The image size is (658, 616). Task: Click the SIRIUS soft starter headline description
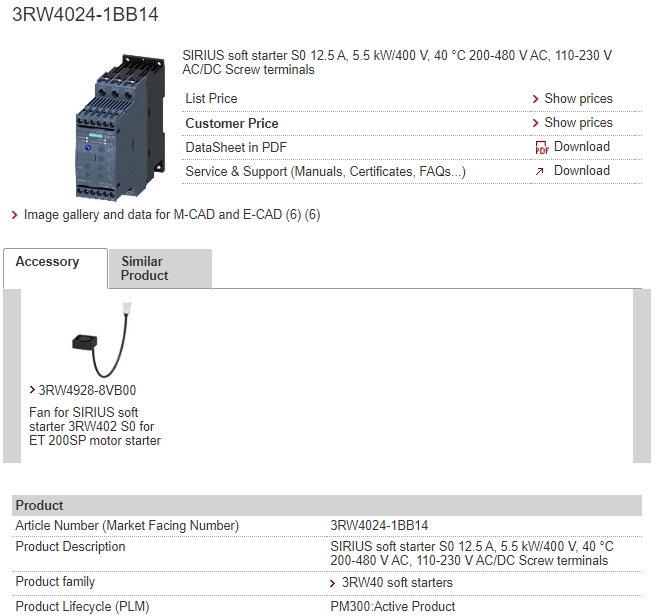click(x=397, y=63)
